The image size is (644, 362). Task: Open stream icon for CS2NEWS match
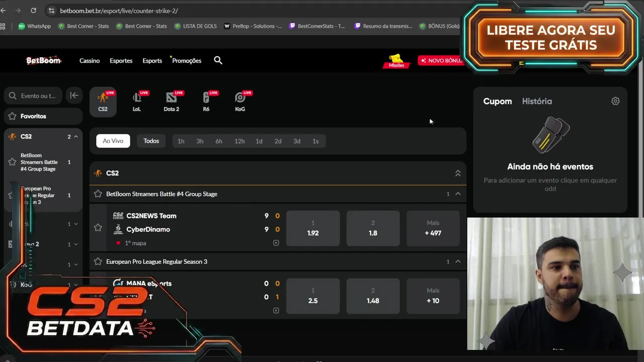pos(276,243)
